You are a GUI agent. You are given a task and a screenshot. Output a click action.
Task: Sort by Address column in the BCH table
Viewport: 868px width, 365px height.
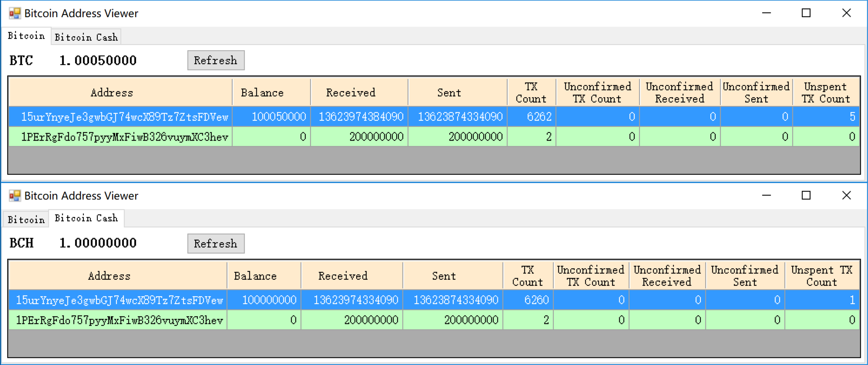(118, 276)
